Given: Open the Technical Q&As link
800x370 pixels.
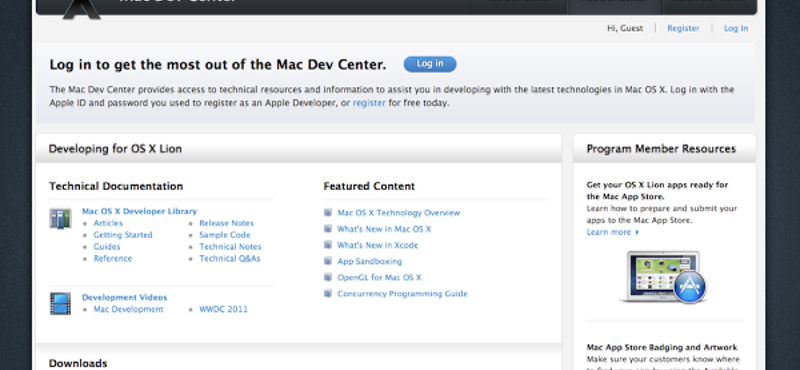Looking at the screenshot, I should [x=230, y=258].
